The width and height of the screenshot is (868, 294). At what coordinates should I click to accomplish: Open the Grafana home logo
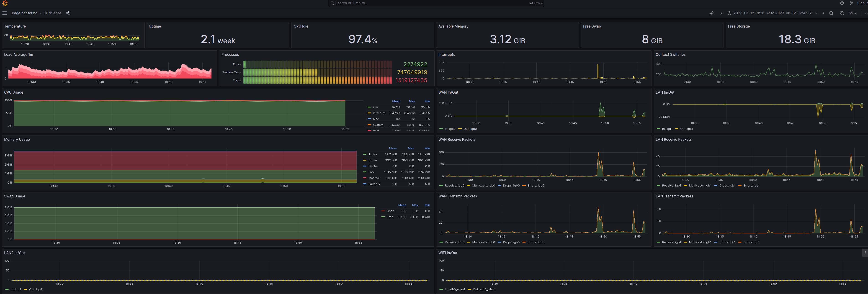5,3
